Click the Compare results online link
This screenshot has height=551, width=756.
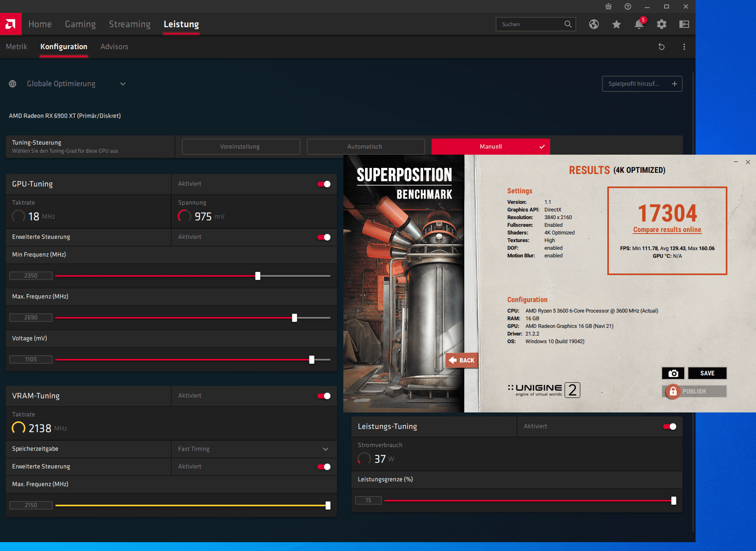click(667, 230)
